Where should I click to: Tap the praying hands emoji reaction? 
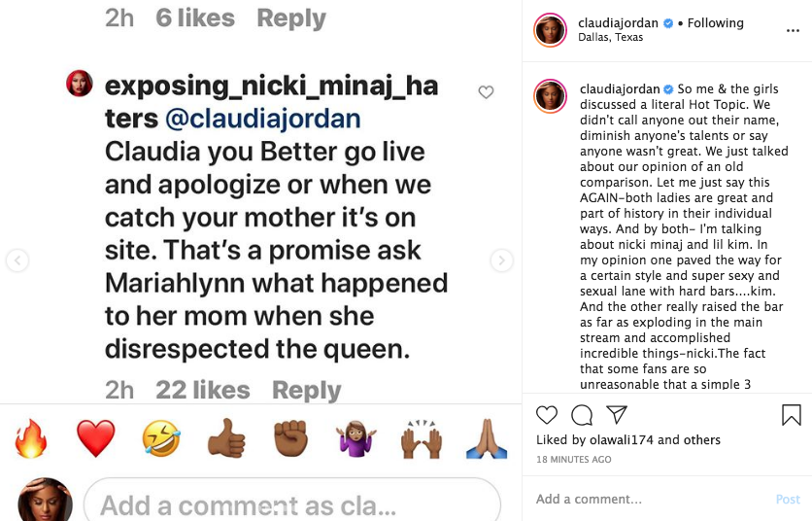pyautogui.click(x=487, y=440)
